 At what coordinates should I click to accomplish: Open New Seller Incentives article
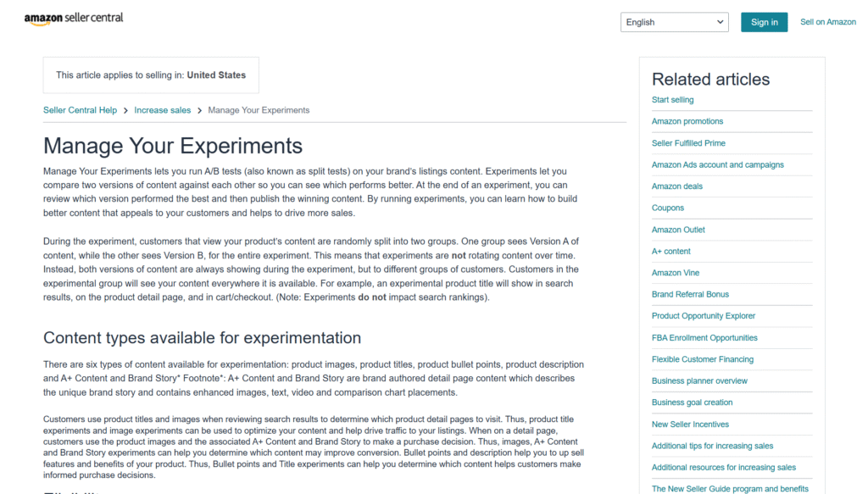690,424
